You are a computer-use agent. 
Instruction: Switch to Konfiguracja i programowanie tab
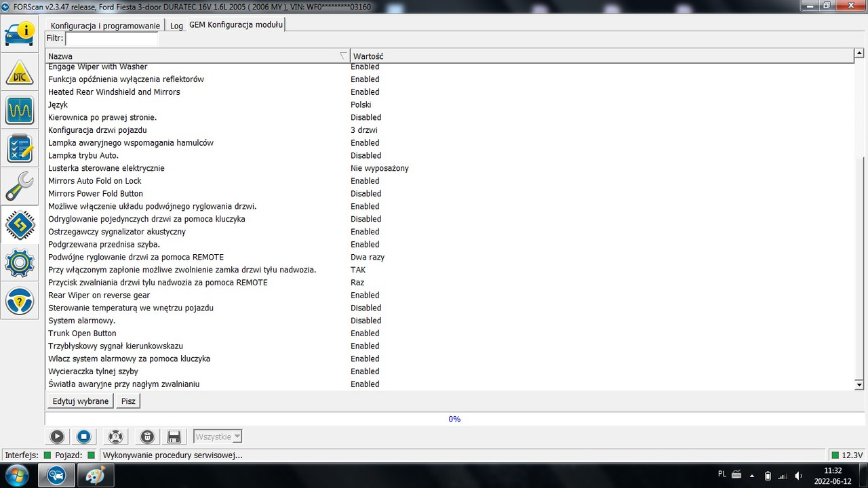(105, 26)
